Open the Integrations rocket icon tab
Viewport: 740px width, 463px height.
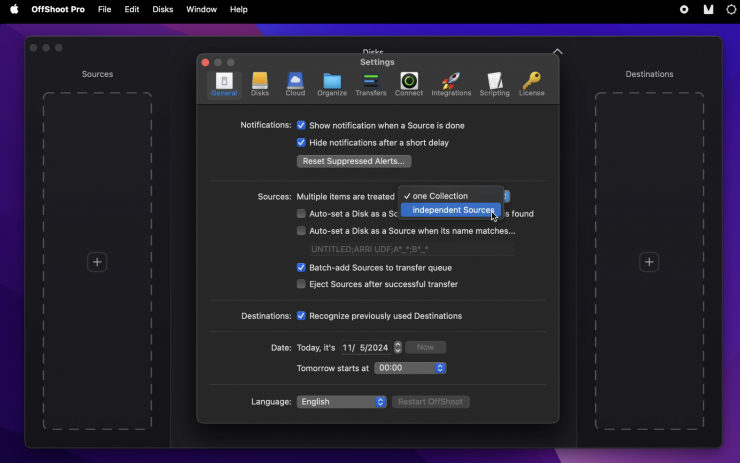[x=451, y=84]
